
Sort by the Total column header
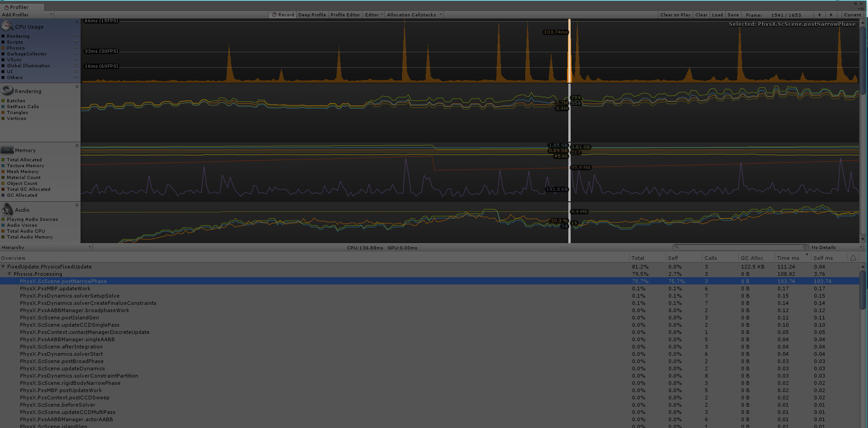point(647,258)
